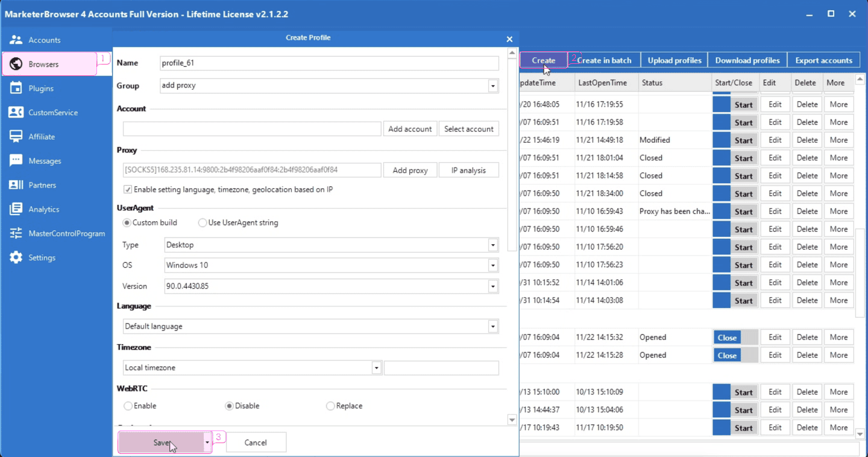Sort by Status column header
Viewport: 868px width, 457px height.
click(652, 83)
